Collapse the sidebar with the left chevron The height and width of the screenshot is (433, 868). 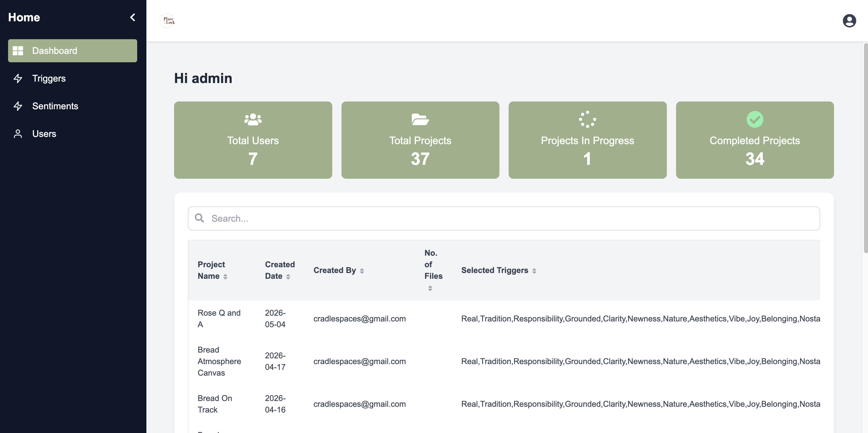[x=133, y=17]
